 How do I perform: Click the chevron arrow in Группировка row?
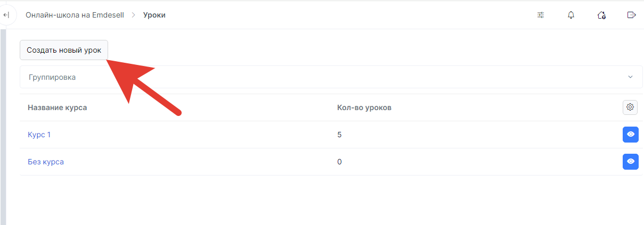630,77
